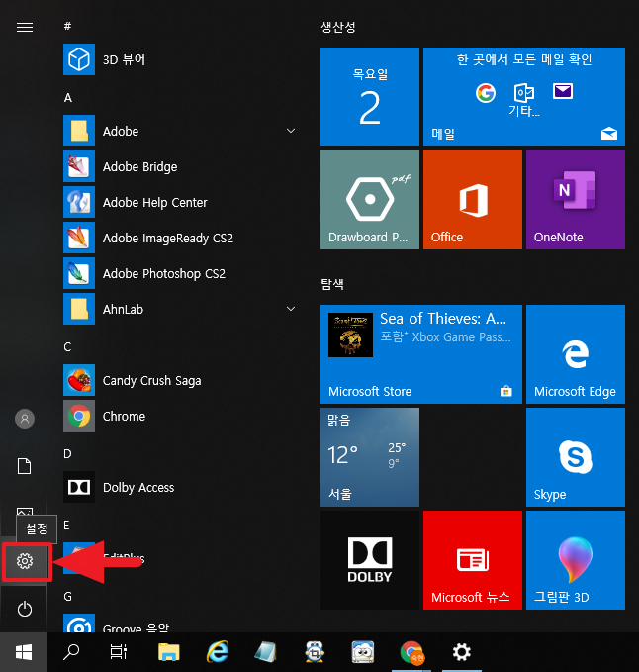Click the power button icon

(x=25, y=609)
